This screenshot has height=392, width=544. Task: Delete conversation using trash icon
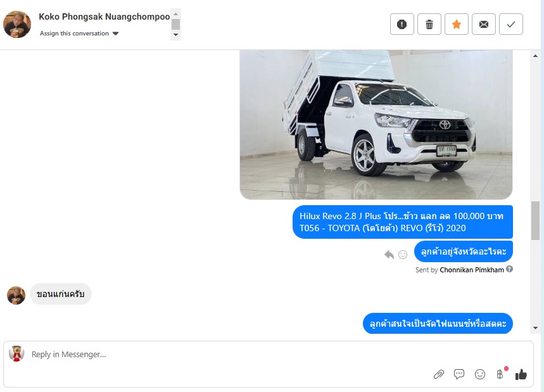(429, 24)
